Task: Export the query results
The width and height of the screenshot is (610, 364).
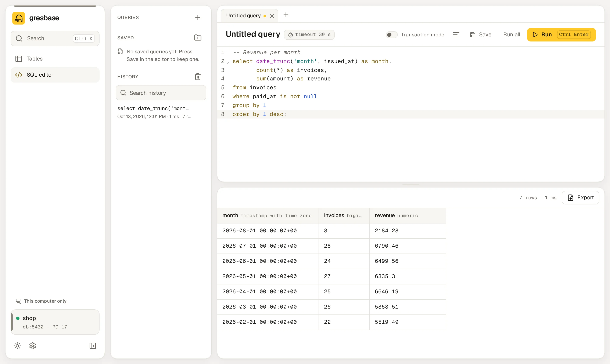Action: click(x=580, y=197)
